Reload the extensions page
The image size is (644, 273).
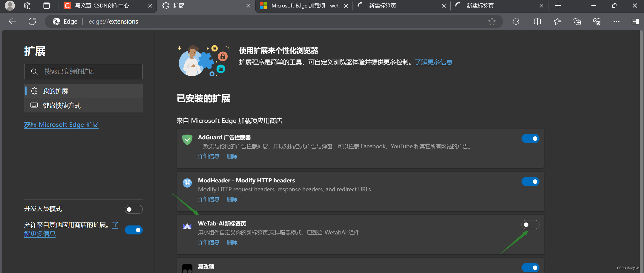pyautogui.click(x=32, y=21)
